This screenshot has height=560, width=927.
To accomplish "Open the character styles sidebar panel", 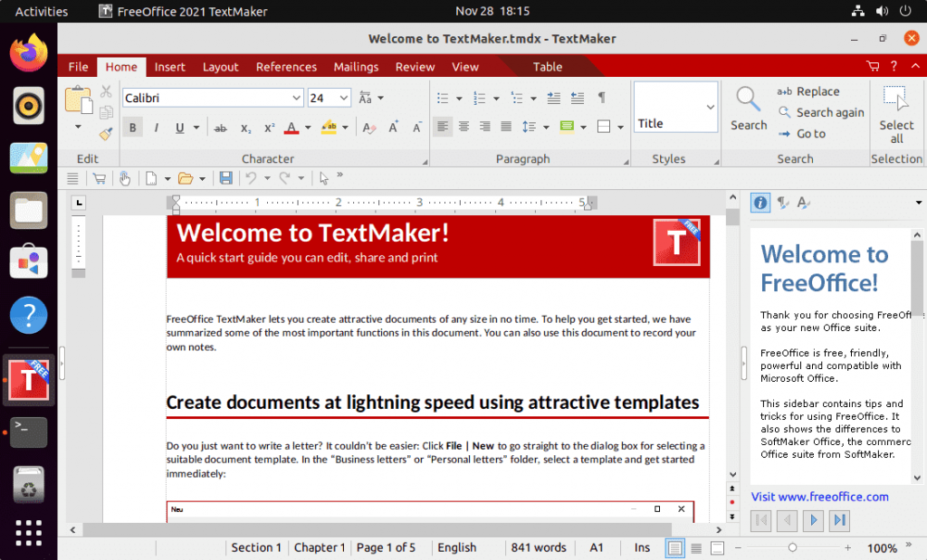I will point(803,204).
